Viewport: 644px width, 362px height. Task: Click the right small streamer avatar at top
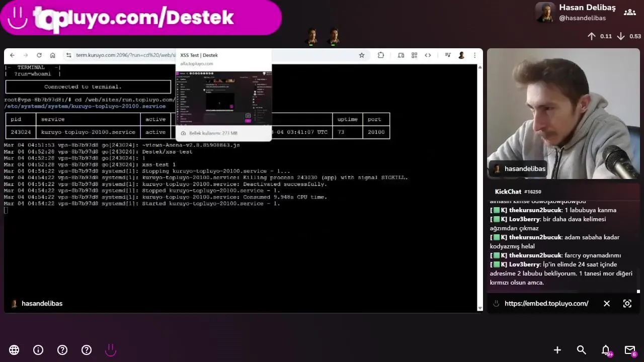coord(334,37)
